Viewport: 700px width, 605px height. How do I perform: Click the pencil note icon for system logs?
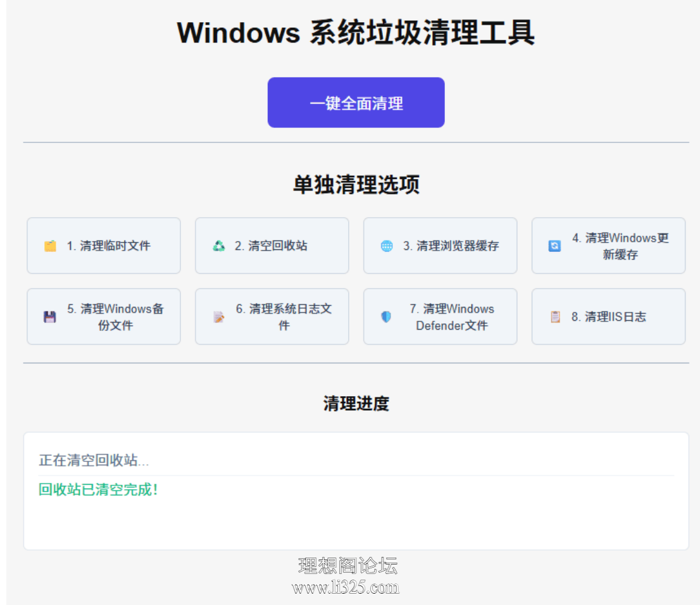coord(219,317)
